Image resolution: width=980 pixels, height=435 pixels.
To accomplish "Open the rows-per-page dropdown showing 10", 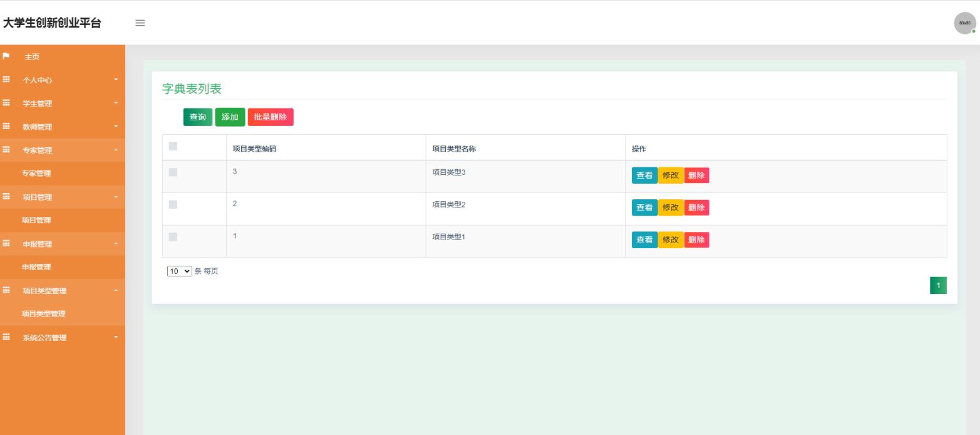I will (x=180, y=271).
